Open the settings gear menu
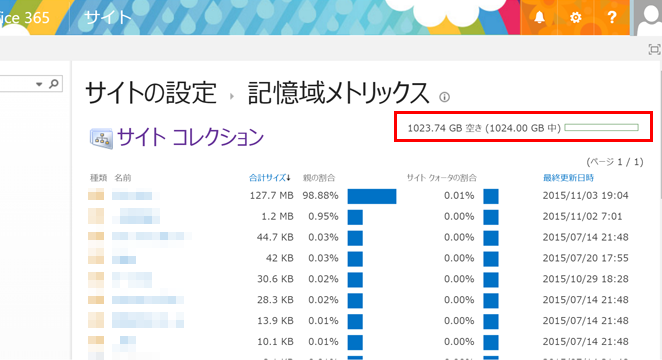The width and height of the screenshot is (662, 360). [575, 17]
